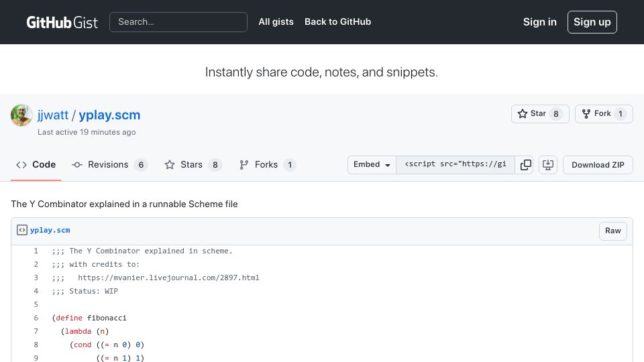Switch to the Forks tab
The image size is (644, 362).
267,165
